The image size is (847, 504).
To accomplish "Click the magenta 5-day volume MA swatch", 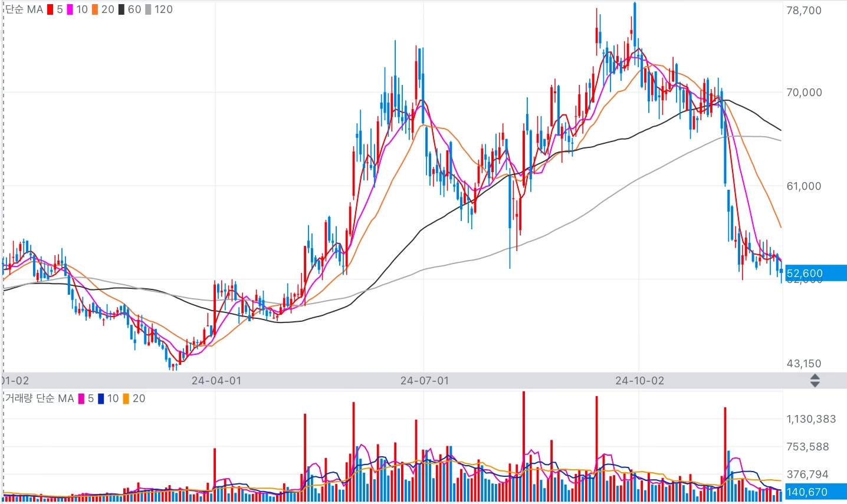I will [81, 398].
